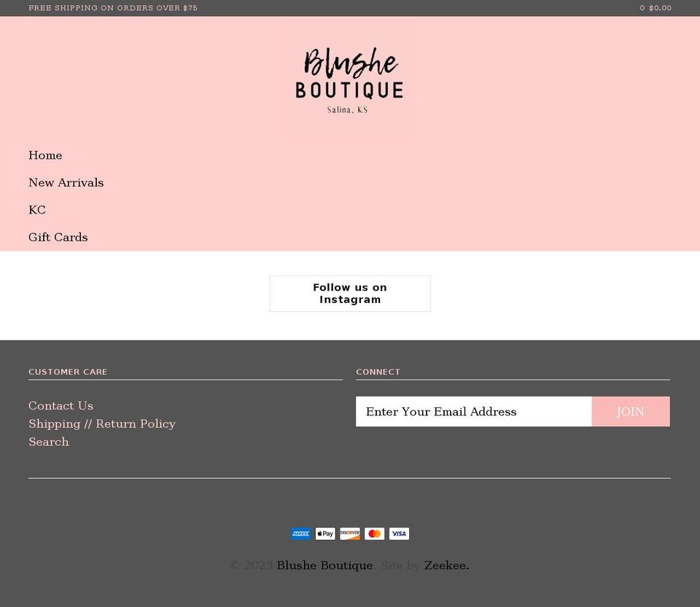Image resolution: width=700 pixels, height=607 pixels.
Task: Click the Search link in Customer Care
Action: (x=48, y=442)
